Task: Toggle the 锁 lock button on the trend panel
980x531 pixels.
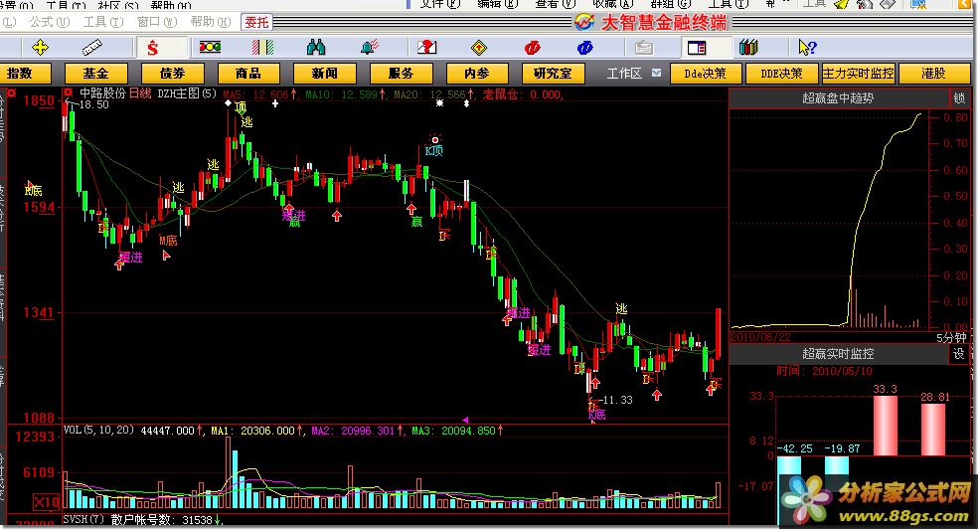Action: (959, 98)
